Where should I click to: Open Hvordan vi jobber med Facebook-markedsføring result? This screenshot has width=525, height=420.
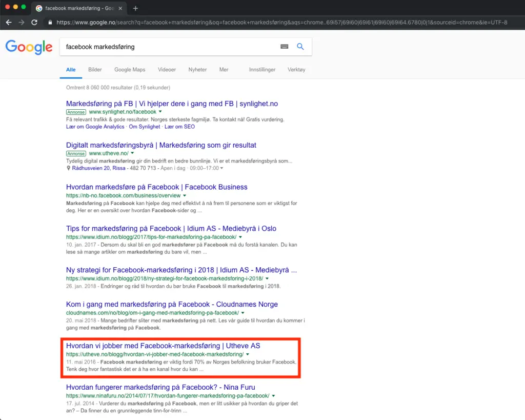click(x=163, y=346)
